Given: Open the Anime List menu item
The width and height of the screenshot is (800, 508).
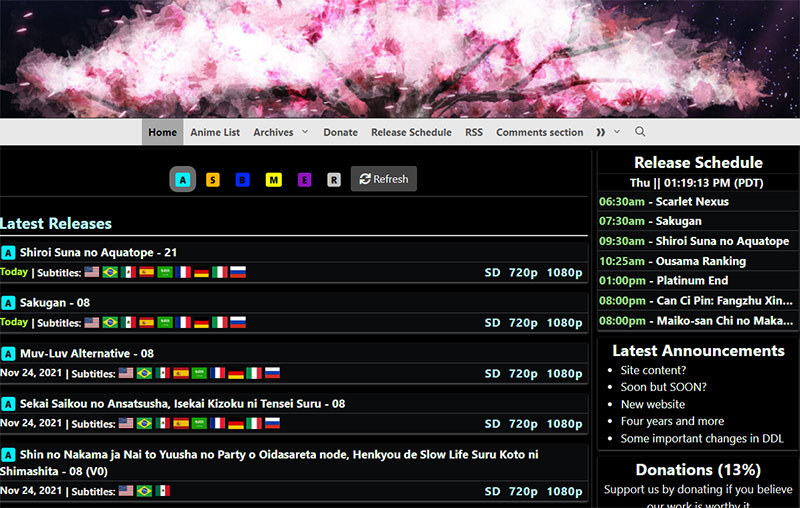Looking at the screenshot, I should pyautogui.click(x=215, y=132).
